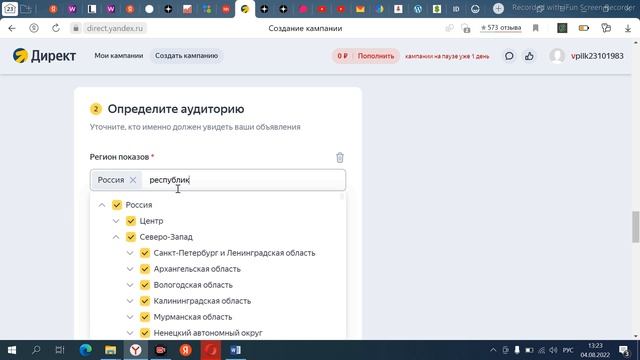Viewport: 640px width, 360px height.
Task: Click the Yandex Direct logo
Action: point(44,56)
